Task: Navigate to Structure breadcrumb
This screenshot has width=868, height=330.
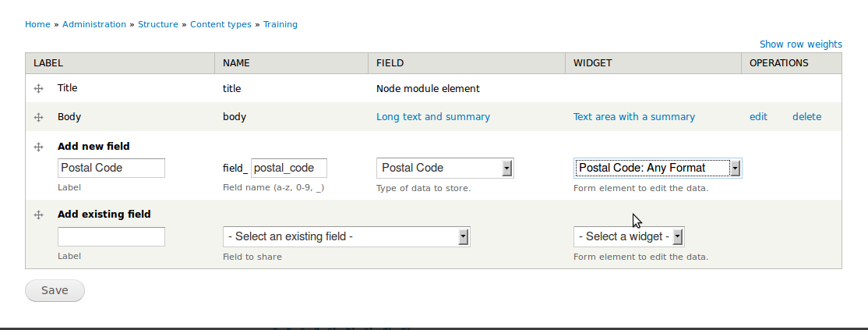Action: pos(158,24)
